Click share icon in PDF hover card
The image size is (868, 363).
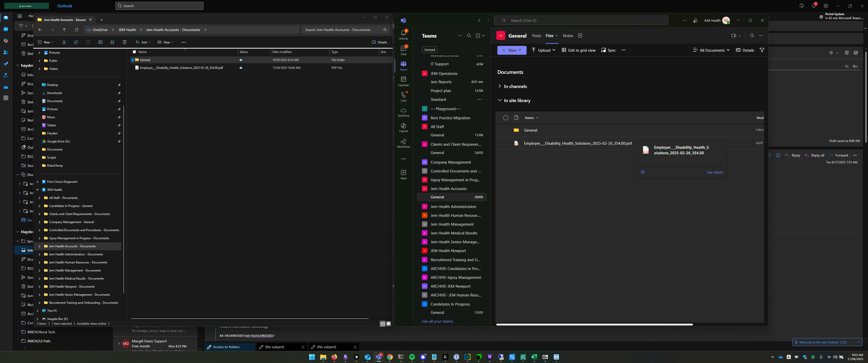pos(643,172)
